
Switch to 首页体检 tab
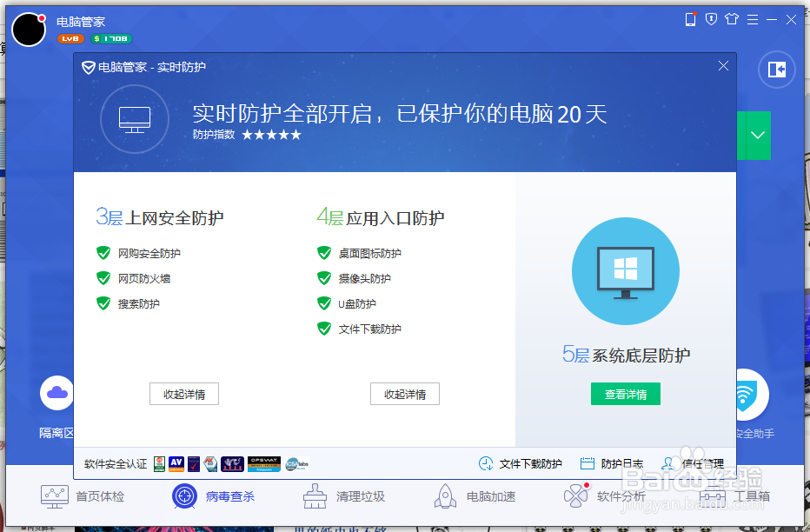click(83, 496)
